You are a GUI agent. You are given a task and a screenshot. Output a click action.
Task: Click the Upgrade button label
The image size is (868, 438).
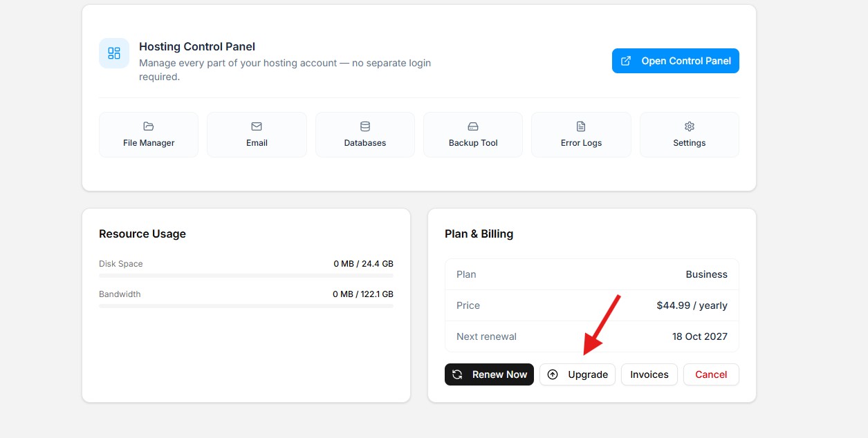pos(588,374)
